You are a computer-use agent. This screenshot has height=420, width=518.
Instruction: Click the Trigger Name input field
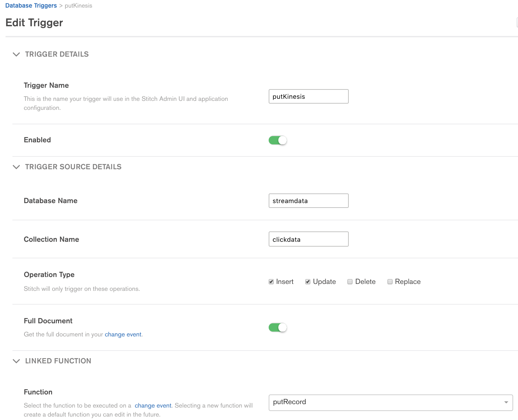click(x=309, y=96)
